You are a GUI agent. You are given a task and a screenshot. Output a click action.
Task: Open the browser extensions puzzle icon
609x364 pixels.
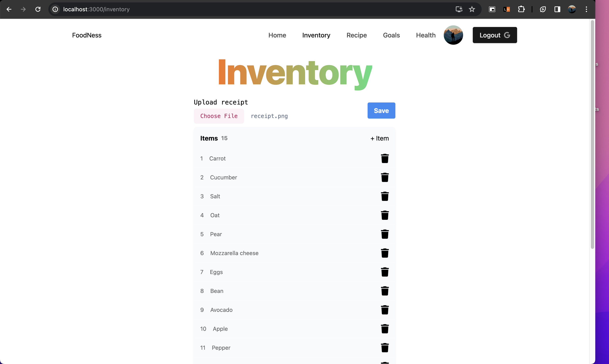coord(521,9)
